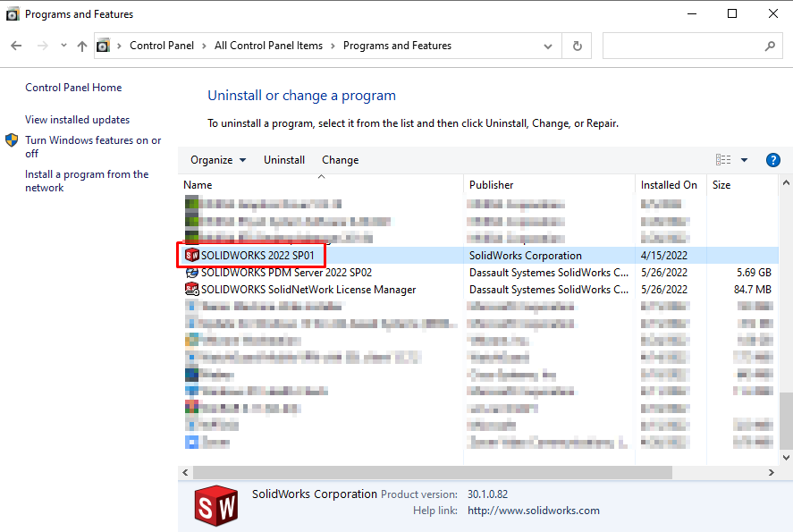793x532 pixels.
Task: Open the view options dropdown arrow
Action: click(744, 160)
